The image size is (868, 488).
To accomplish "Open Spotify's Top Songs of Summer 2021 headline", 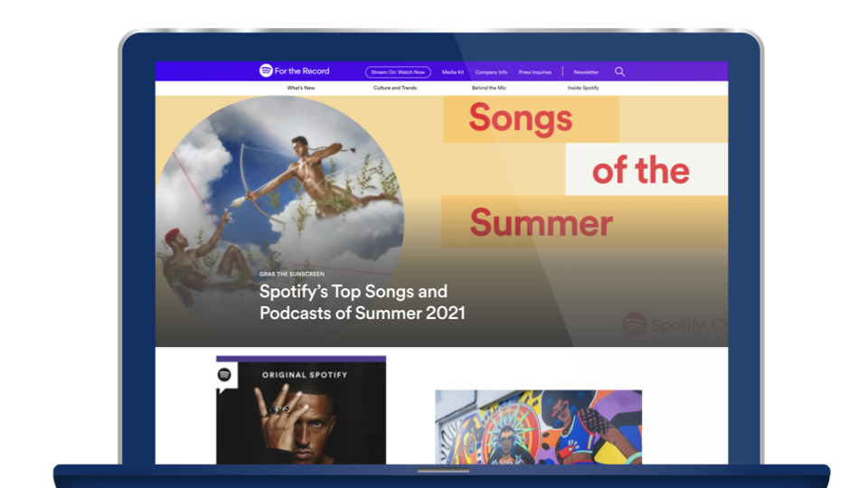I will tap(362, 302).
